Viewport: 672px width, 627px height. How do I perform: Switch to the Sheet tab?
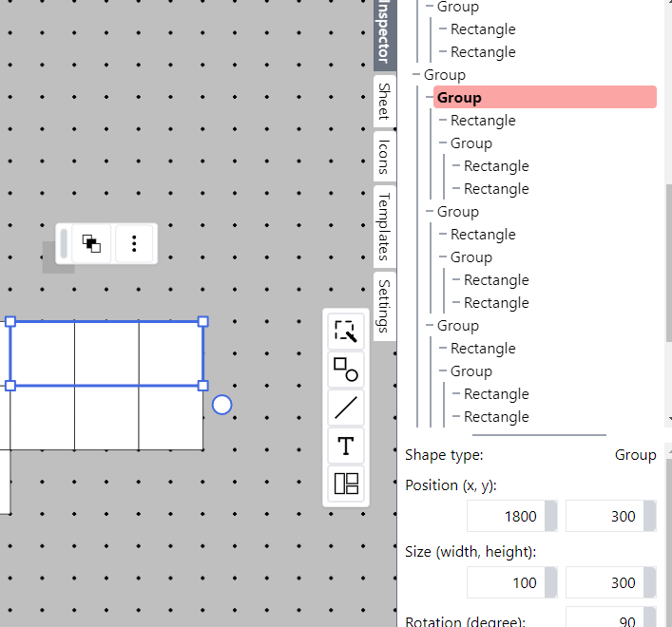coord(384,101)
